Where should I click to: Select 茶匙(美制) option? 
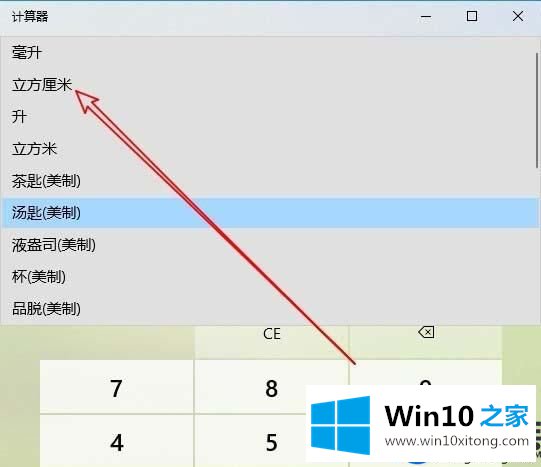pyautogui.click(x=268, y=181)
